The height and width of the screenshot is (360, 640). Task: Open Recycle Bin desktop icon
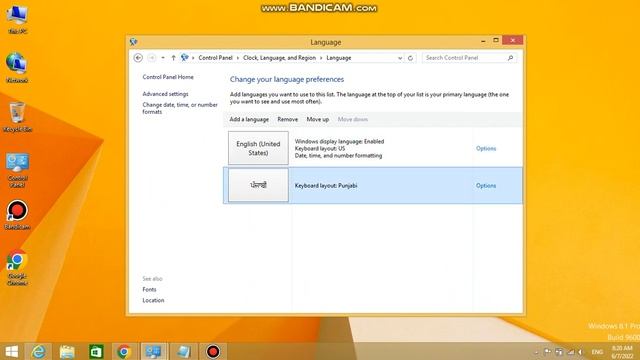(17, 117)
